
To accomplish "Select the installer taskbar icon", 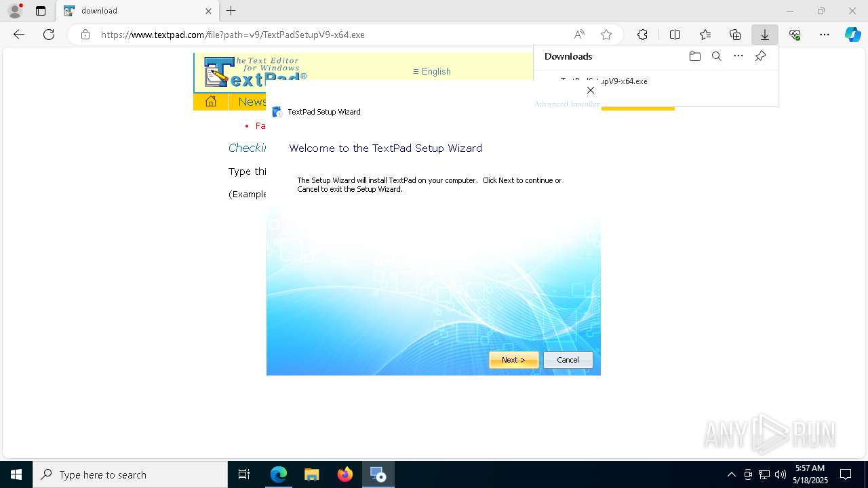I will (x=378, y=474).
